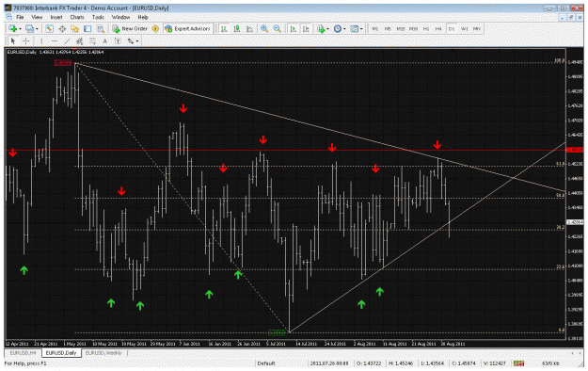Screen dimensions: 588x371
Task: Open the Strategy Tester icon
Action: pyautogui.click(x=101, y=28)
